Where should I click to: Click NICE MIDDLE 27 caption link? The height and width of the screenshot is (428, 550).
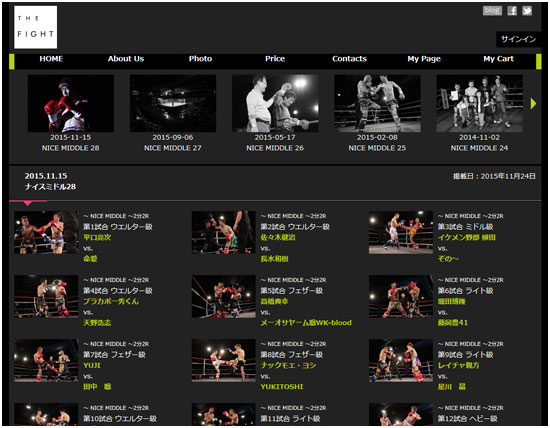tap(173, 148)
